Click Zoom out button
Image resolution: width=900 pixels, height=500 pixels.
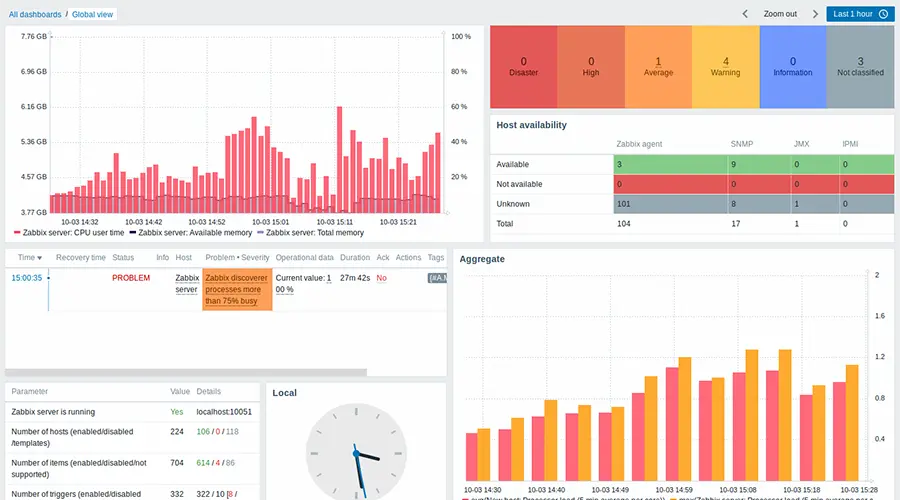point(780,14)
